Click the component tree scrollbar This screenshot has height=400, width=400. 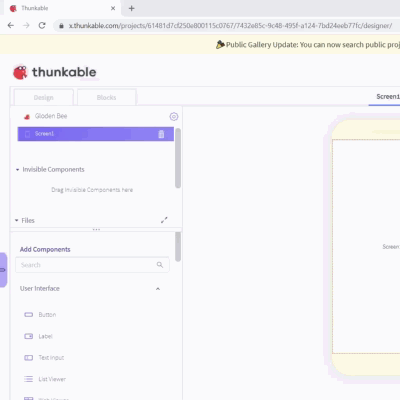(x=178, y=158)
